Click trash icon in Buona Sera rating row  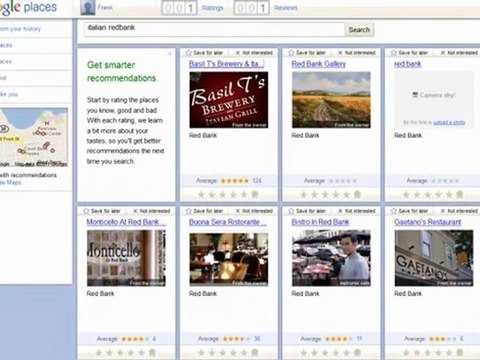pos(255,353)
